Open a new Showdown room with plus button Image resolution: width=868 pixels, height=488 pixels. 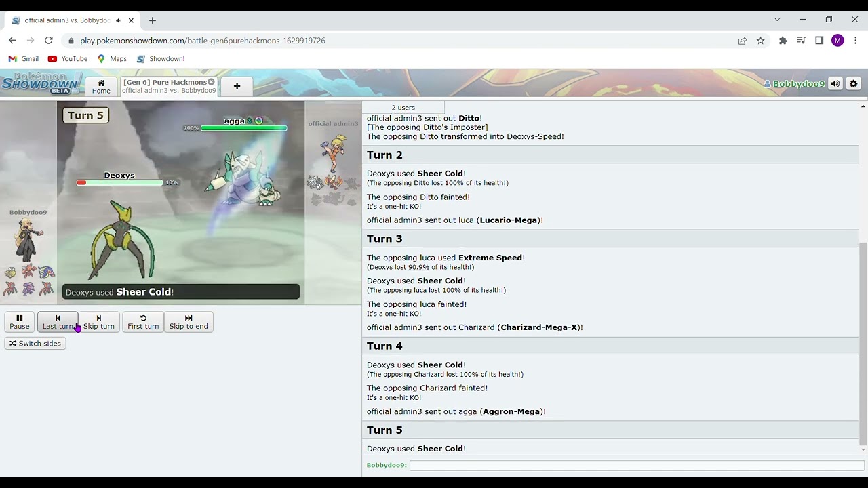[x=237, y=86]
